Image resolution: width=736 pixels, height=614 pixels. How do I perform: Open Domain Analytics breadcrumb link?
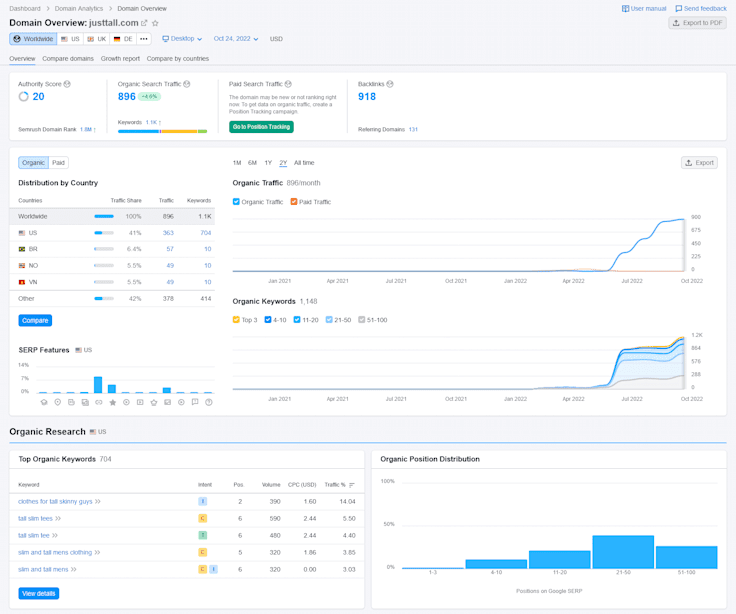click(x=79, y=8)
